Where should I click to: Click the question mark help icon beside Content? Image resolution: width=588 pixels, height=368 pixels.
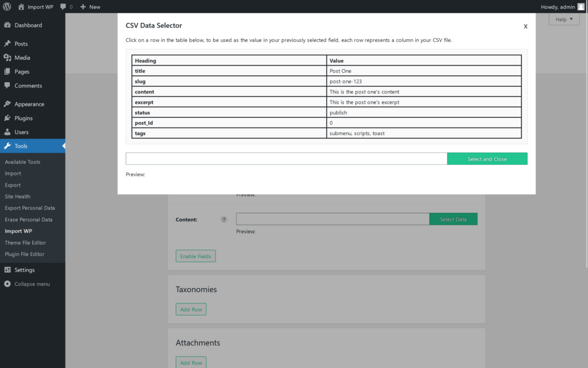(x=223, y=219)
